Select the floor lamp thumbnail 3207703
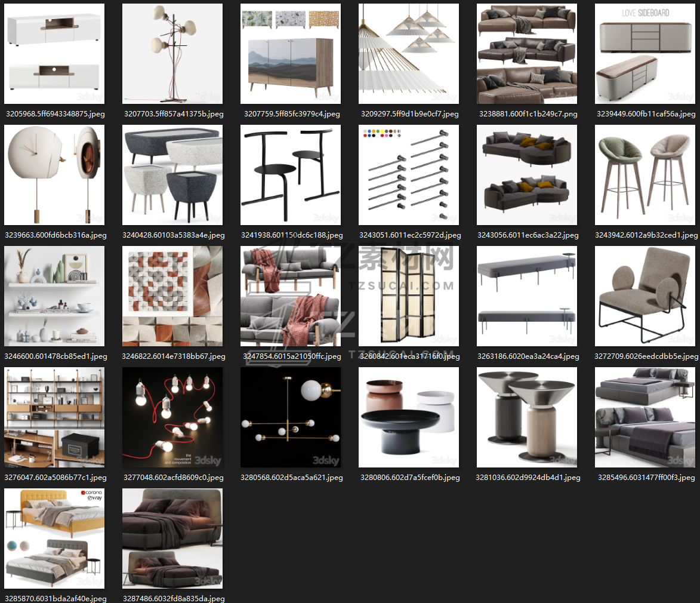Screen dimensions: 700x603 (x=172, y=54)
